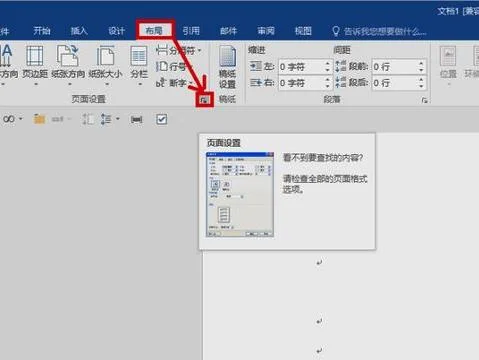Viewport: 479px width, 360px height.
Task: Click the right indent 右 value field
Action: [301, 82]
